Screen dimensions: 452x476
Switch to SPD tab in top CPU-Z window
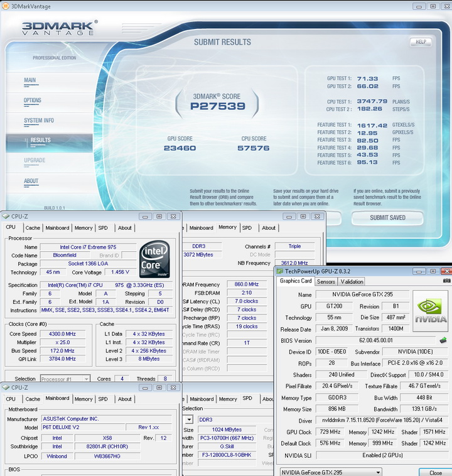pyautogui.click(x=103, y=228)
